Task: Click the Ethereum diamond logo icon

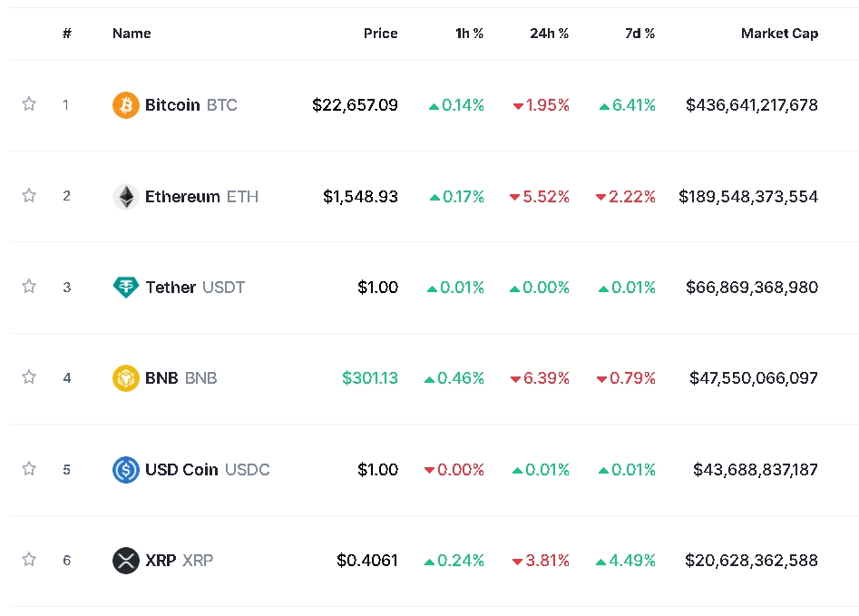Action: pos(125,197)
